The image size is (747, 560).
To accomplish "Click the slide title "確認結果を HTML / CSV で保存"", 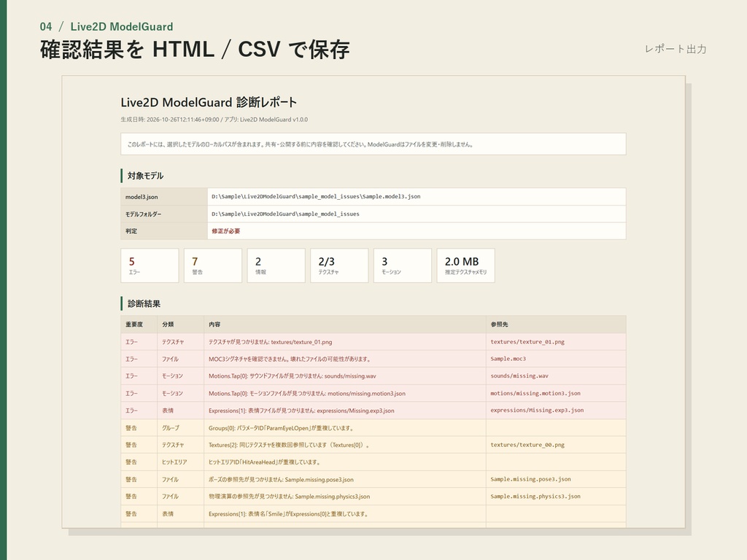I will click(195, 50).
